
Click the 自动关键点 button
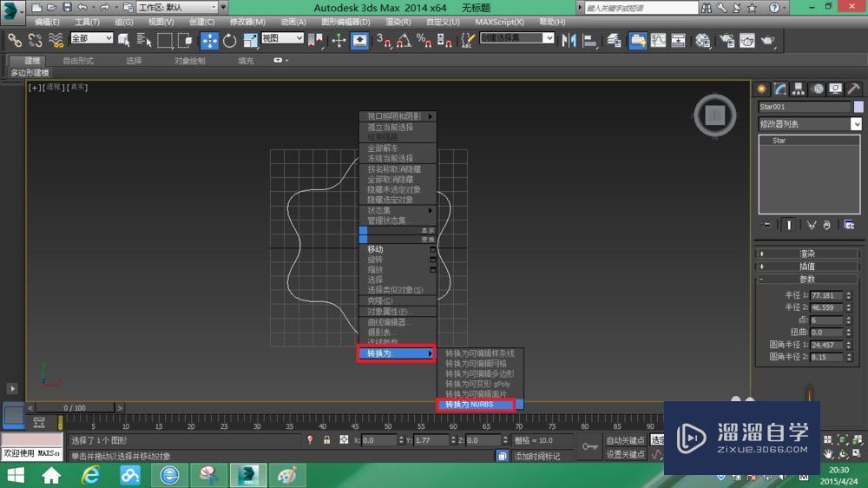pos(626,440)
